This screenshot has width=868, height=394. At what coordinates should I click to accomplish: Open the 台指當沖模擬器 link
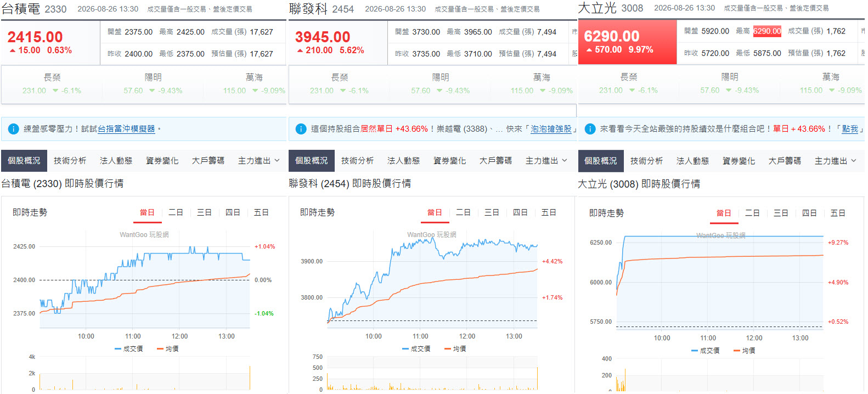coord(126,129)
